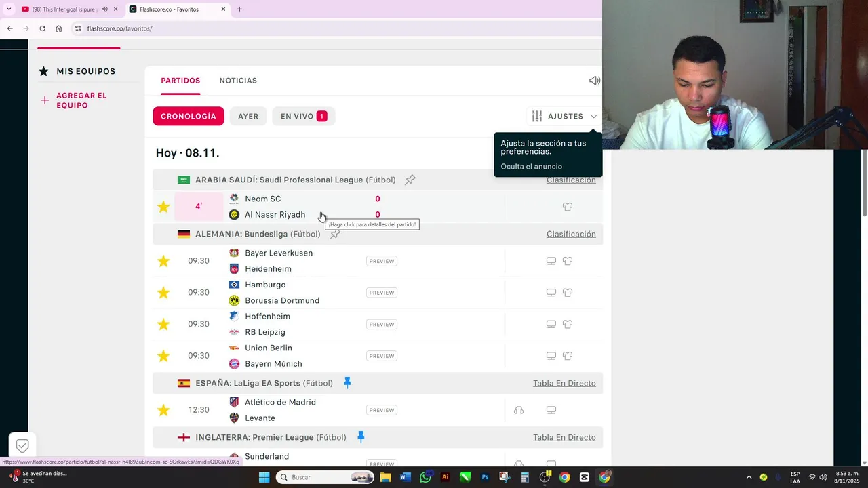Unfavorite the Neom SC vs Al Nassr match star
The image size is (868, 488).
[163, 207]
